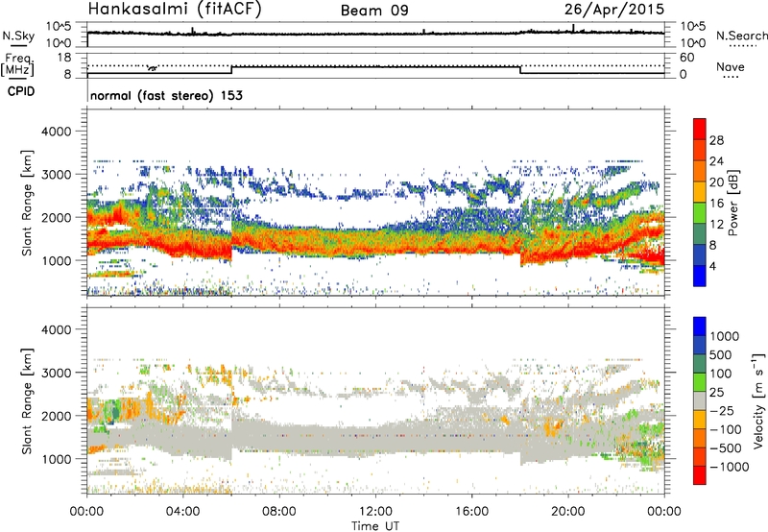Screen dimensions: 768x532
Task: Click the 500 tick on velocity colorbar
Action: (x=721, y=354)
